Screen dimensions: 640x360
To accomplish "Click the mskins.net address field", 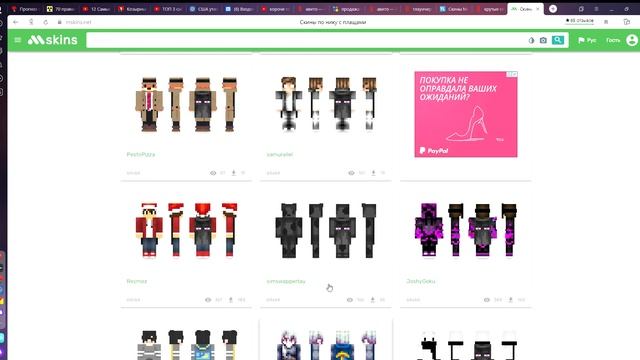I will [x=78, y=22].
